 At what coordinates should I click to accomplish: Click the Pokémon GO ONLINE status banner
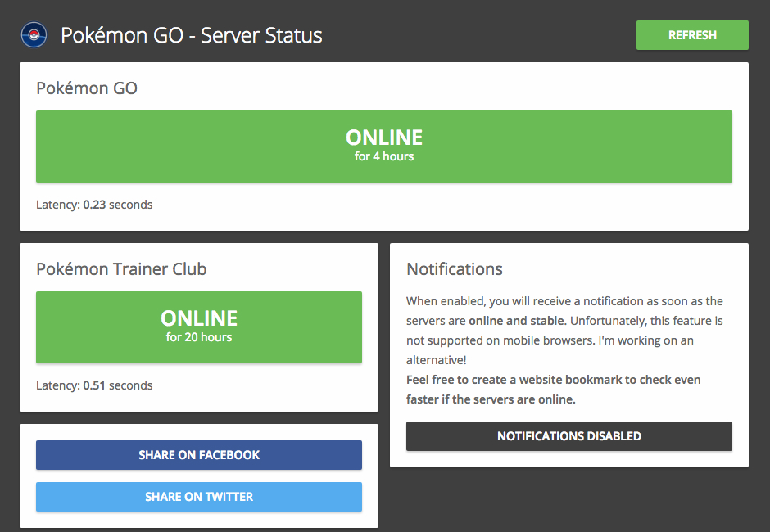click(x=384, y=147)
